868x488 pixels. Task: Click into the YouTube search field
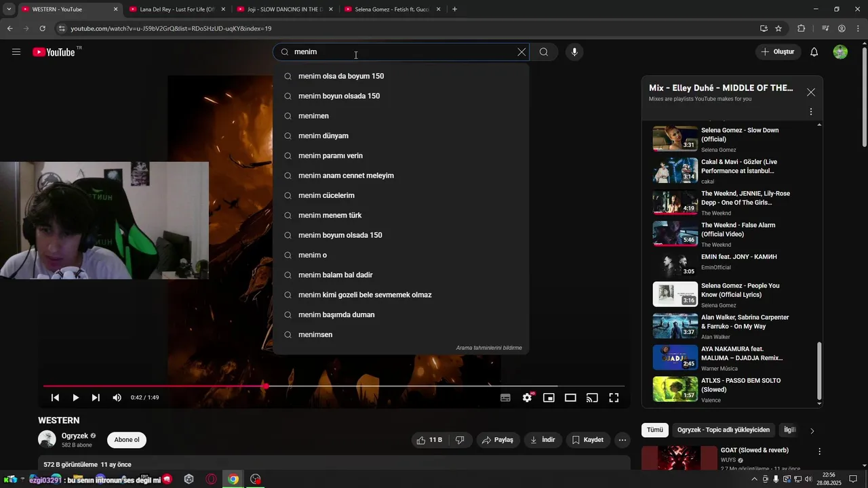click(x=401, y=52)
